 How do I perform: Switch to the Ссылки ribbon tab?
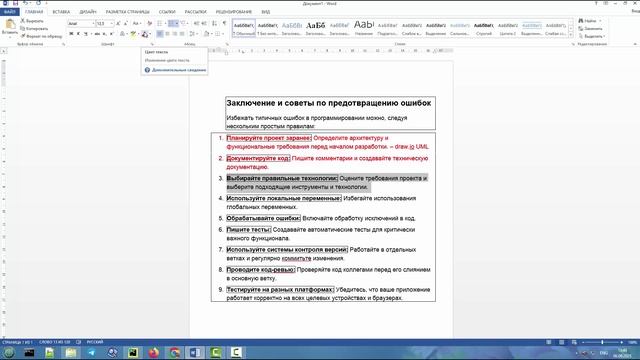point(167,12)
